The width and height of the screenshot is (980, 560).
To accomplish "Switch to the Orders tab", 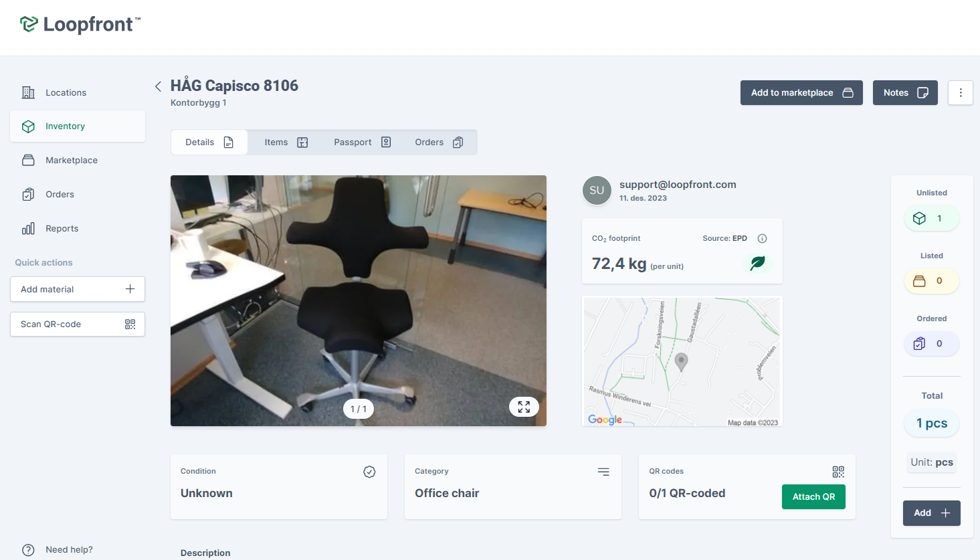I will (439, 142).
